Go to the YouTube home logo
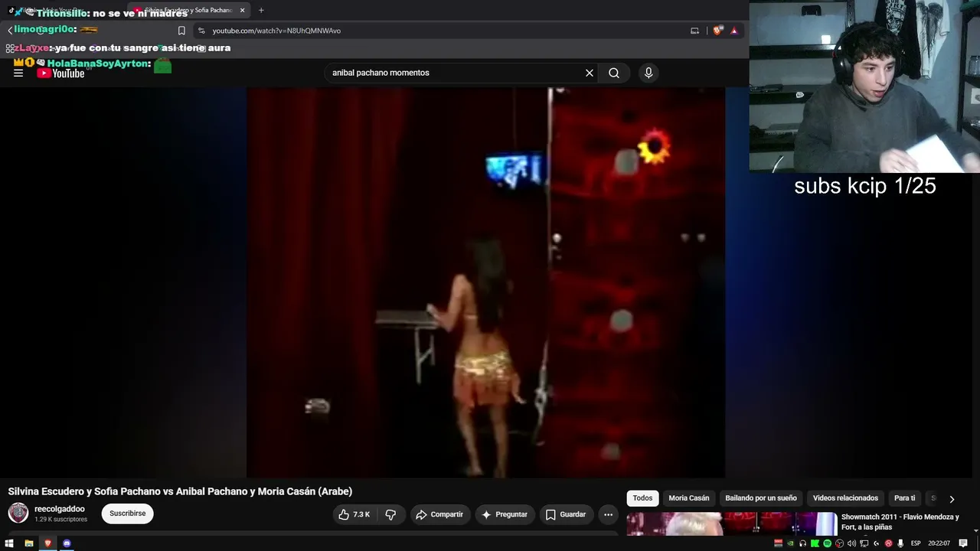 point(60,73)
